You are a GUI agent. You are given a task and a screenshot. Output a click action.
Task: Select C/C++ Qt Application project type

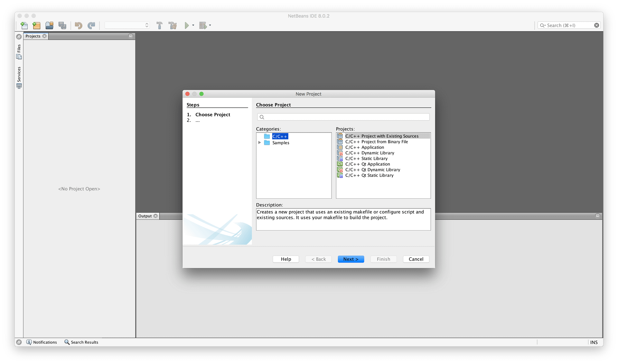368,164
